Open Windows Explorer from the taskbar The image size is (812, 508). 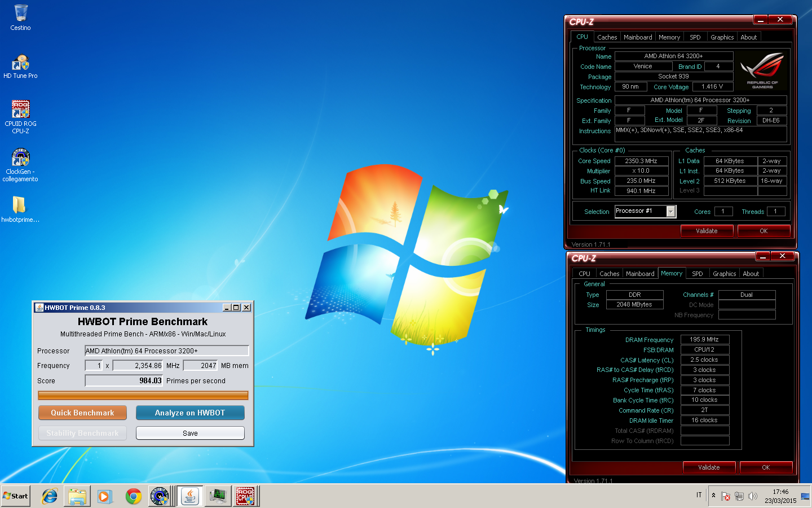click(77, 496)
